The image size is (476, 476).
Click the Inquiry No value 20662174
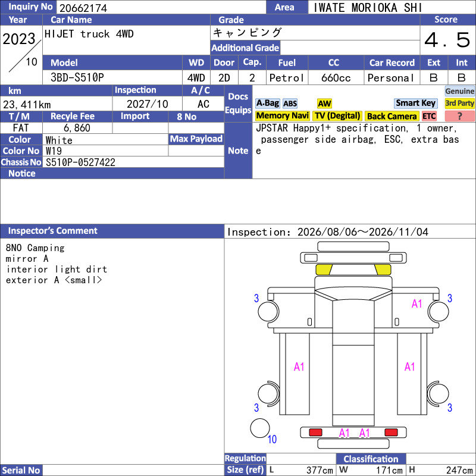[x=83, y=8]
